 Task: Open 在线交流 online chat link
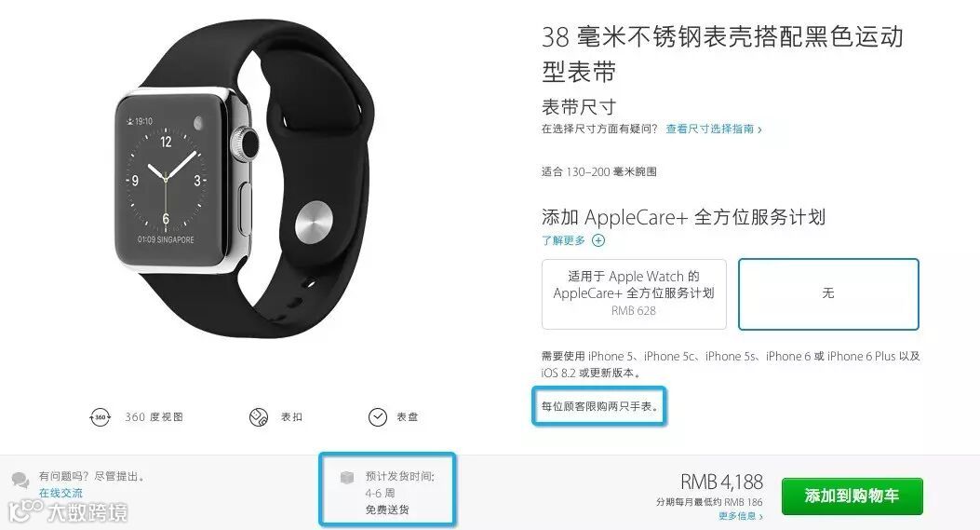[x=60, y=493]
